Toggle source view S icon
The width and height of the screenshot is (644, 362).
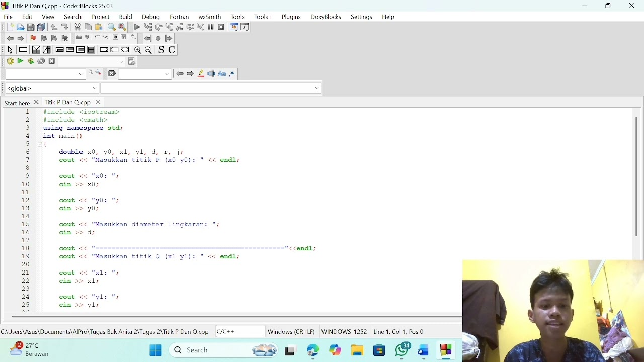(x=161, y=50)
